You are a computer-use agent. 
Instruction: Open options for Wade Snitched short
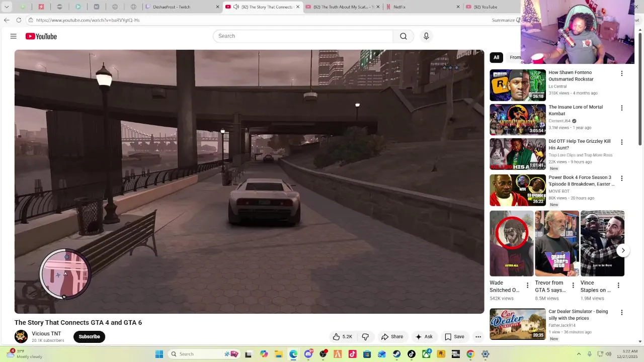528,286
